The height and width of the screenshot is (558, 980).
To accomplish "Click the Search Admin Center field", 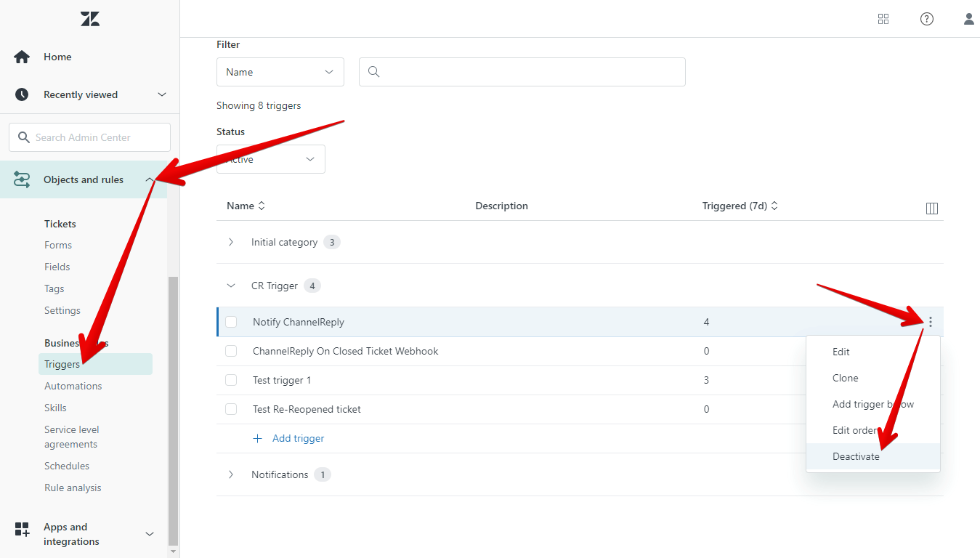I will pos(89,137).
